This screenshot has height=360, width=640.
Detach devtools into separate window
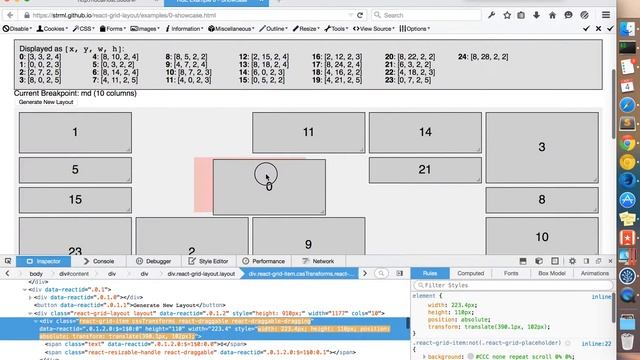[x=598, y=261]
